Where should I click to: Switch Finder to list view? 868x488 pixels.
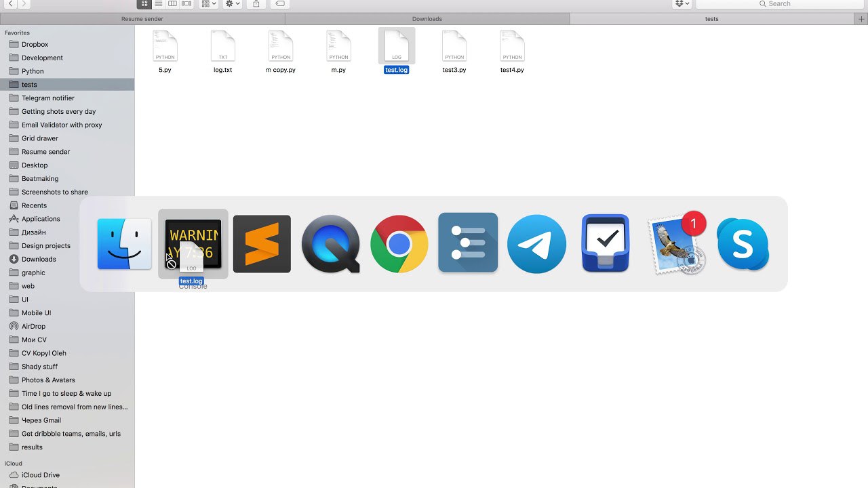(x=158, y=3)
